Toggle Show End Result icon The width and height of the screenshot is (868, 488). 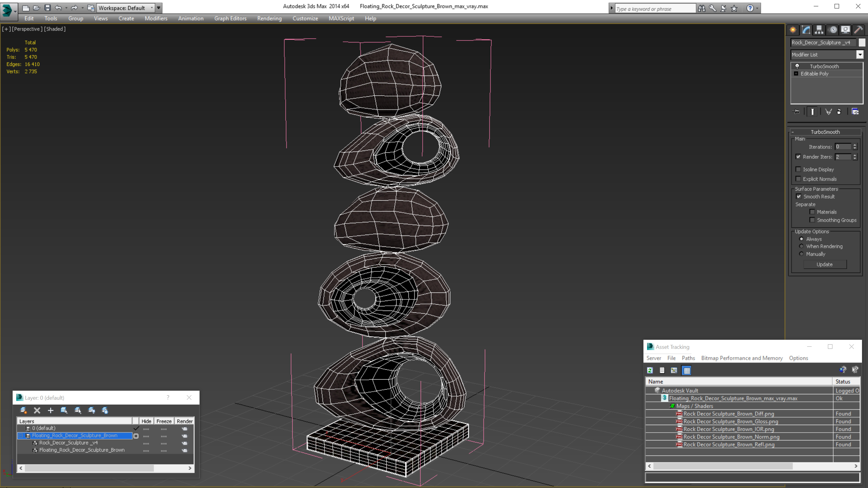[x=813, y=111]
